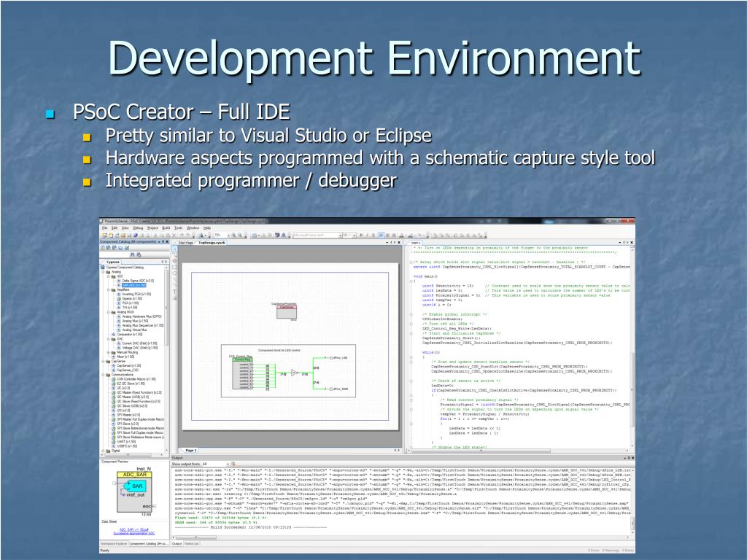Screen dimensions: 747x560
Task: Click the New file toolbar icon
Action: [105, 236]
